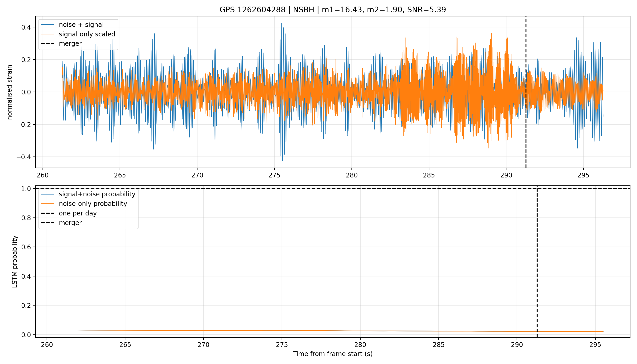This screenshot has width=637, height=364.
Task: Click the 'Time from frame start (s)' label
Action: click(x=333, y=354)
